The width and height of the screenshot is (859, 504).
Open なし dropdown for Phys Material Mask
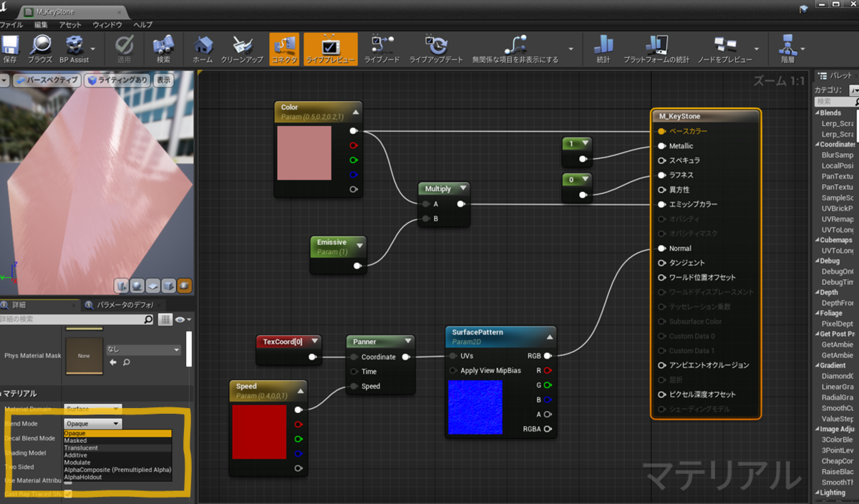click(144, 349)
